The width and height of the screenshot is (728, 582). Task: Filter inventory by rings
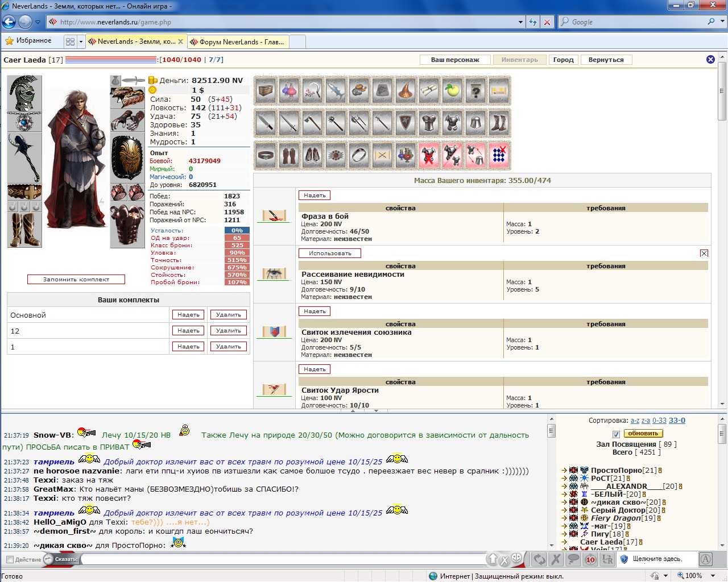(359, 155)
